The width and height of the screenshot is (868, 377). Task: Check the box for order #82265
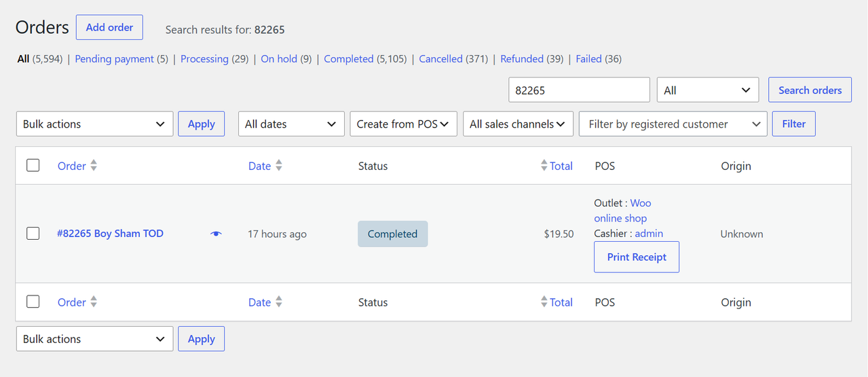pyautogui.click(x=33, y=233)
